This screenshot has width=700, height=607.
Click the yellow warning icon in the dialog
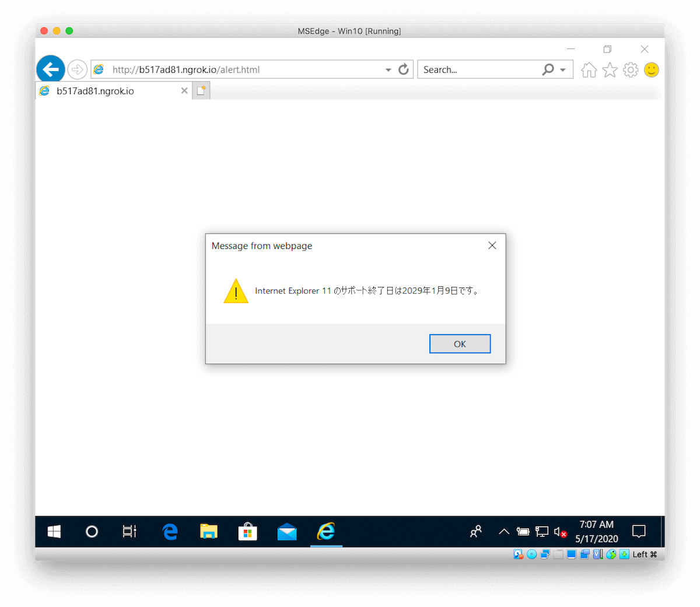click(x=236, y=291)
